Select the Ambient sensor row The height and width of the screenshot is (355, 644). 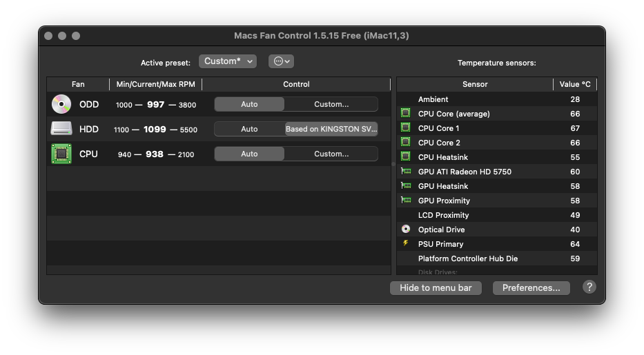click(497, 99)
